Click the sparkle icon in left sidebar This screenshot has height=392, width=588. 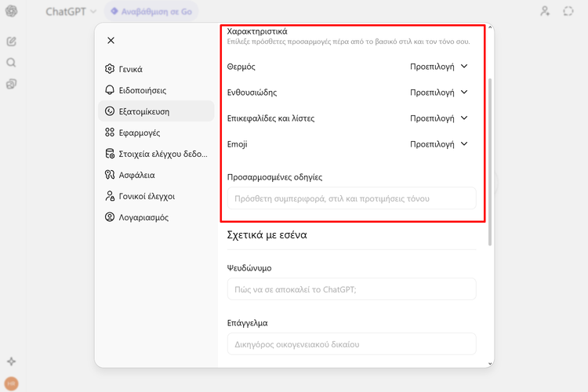(x=12, y=361)
